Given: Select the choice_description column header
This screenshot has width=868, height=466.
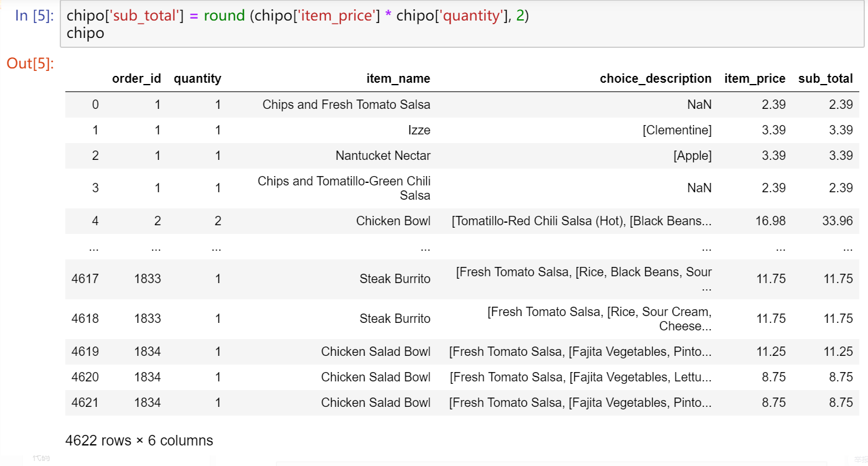Looking at the screenshot, I should (655, 78).
